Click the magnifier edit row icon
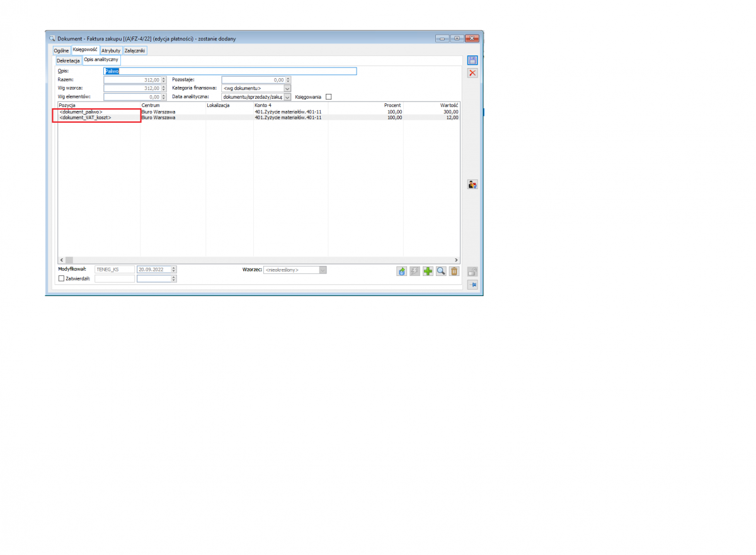 (x=441, y=271)
